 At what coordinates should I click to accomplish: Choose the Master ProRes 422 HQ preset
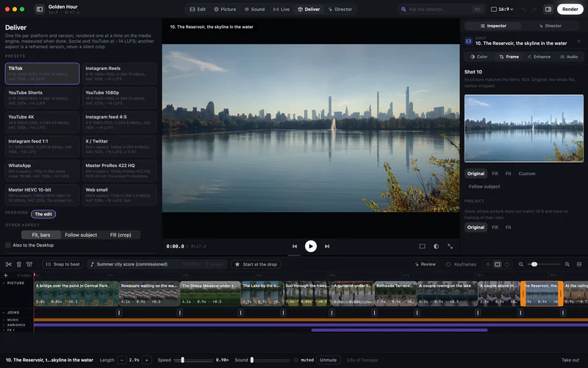click(119, 171)
